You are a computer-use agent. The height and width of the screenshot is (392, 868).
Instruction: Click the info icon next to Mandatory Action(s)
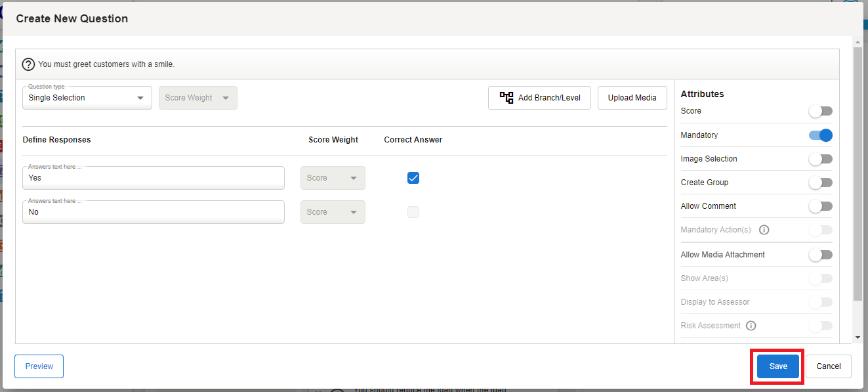(x=764, y=230)
